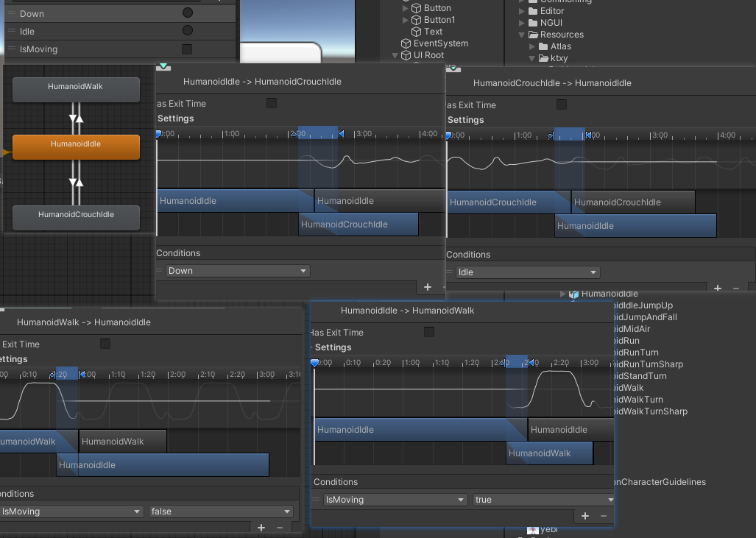Expand the Button1 object in hierarchy
The image size is (756, 538).
[405, 20]
